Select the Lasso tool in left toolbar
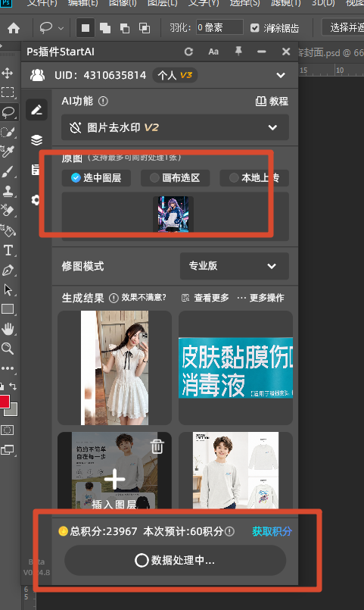Screen dimensions: 364x610 tap(8, 112)
